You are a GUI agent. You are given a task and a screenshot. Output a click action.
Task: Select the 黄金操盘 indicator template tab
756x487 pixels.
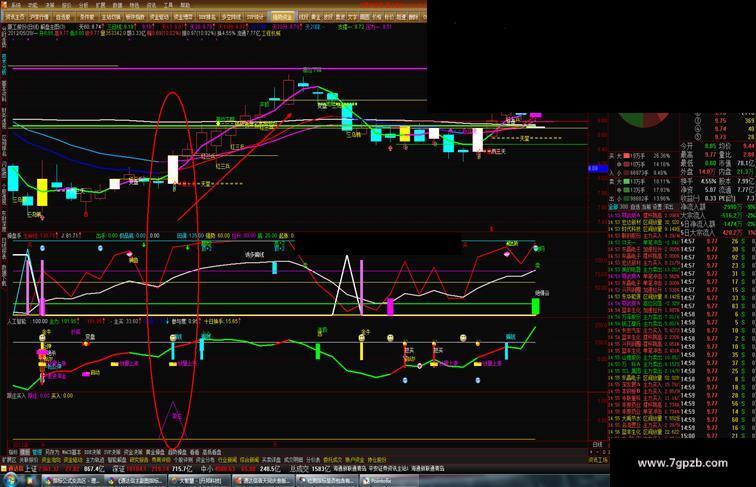pyautogui.click(x=155, y=452)
